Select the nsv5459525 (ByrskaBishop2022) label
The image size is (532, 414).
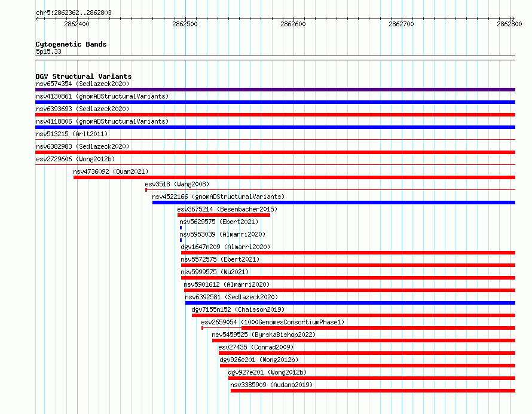[264, 335]
